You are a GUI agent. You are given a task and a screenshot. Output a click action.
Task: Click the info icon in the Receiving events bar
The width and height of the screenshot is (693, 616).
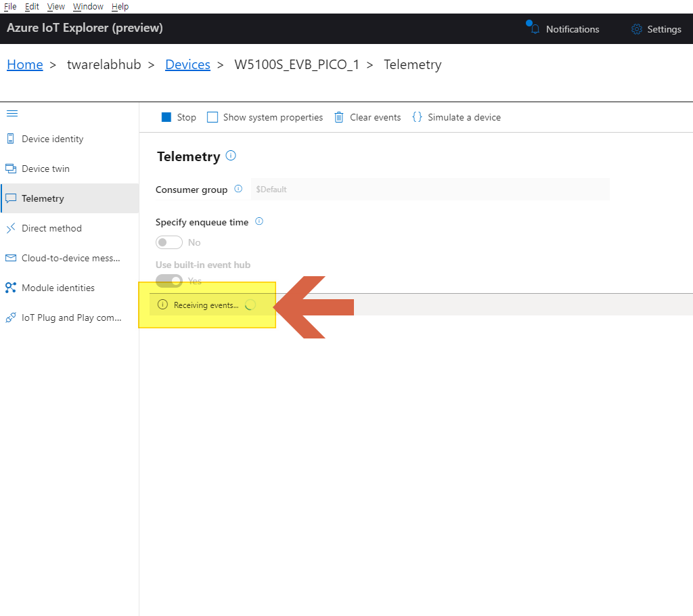click(162, 304)
